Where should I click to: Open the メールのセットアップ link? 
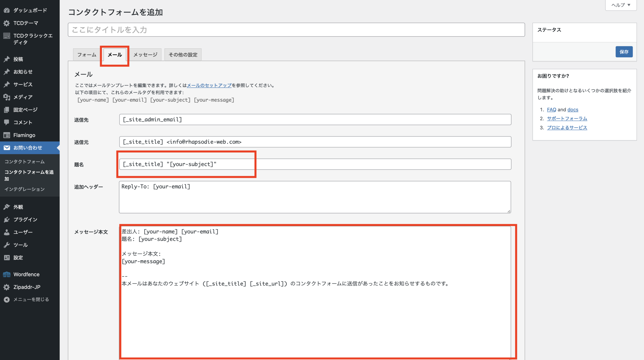point(209,85)
